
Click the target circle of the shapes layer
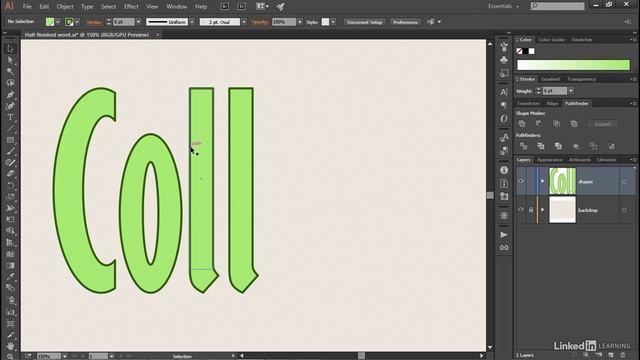tap(624, 181)
